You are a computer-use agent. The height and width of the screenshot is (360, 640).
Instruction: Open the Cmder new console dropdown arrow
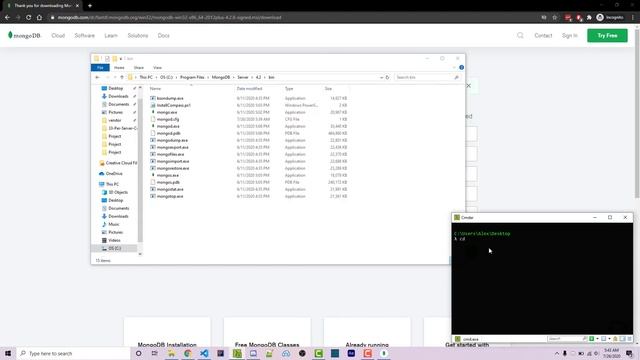597,339
